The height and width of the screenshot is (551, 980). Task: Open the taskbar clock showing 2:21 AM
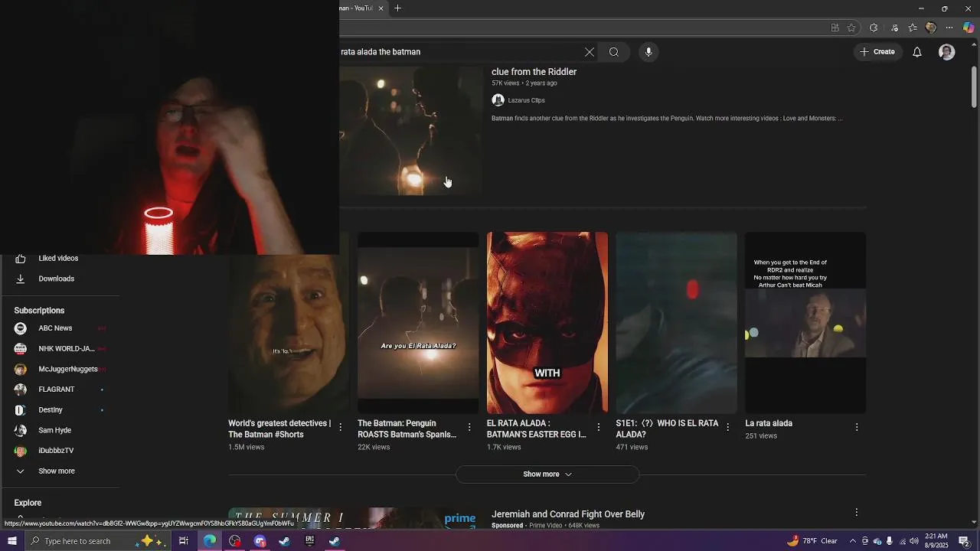click(936, 541)
